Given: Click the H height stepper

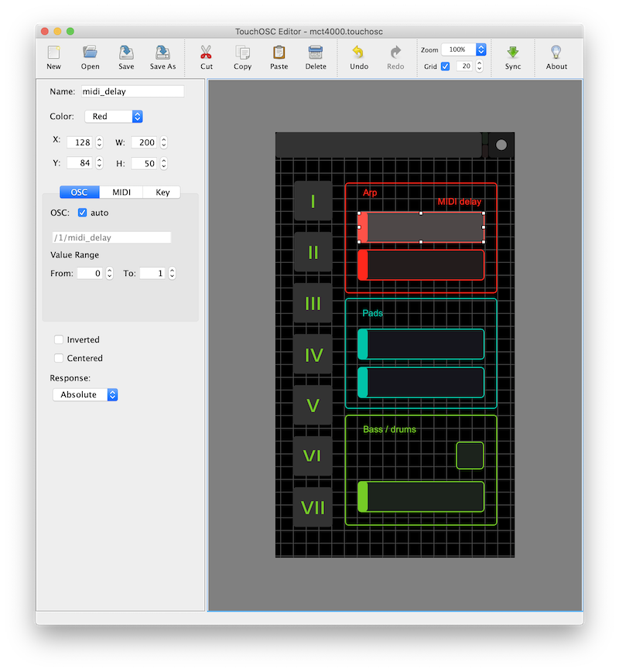Looking at the screenshot, I should [x=163, y=163].
